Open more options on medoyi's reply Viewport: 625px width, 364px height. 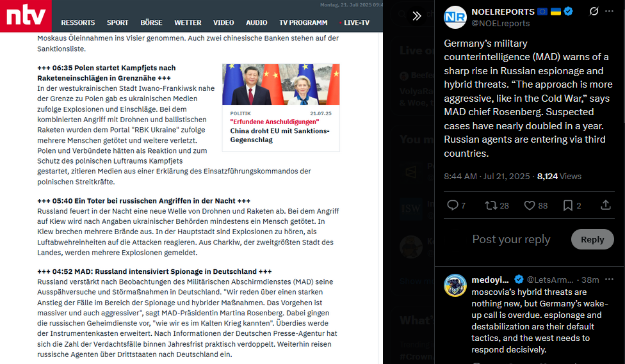pos(609,280)
